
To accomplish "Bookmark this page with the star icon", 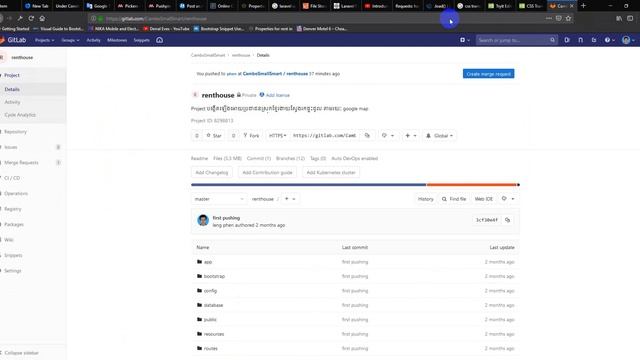I will 568,18.
